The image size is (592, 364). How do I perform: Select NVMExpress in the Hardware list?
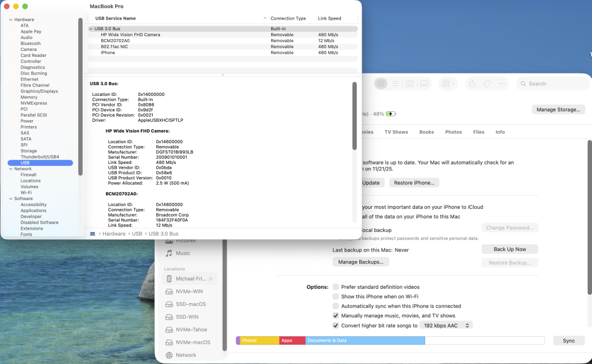pyautogui.click(x=34, y=103)
